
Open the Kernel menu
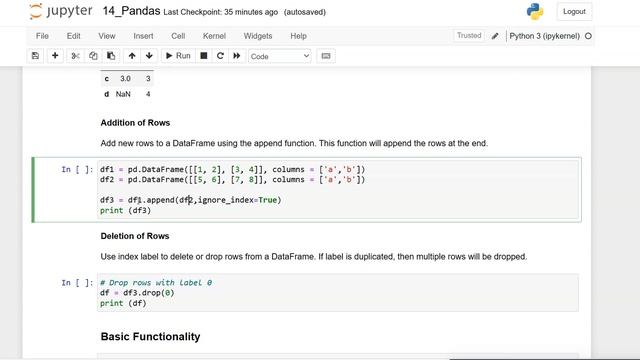[x=214, y=36]
